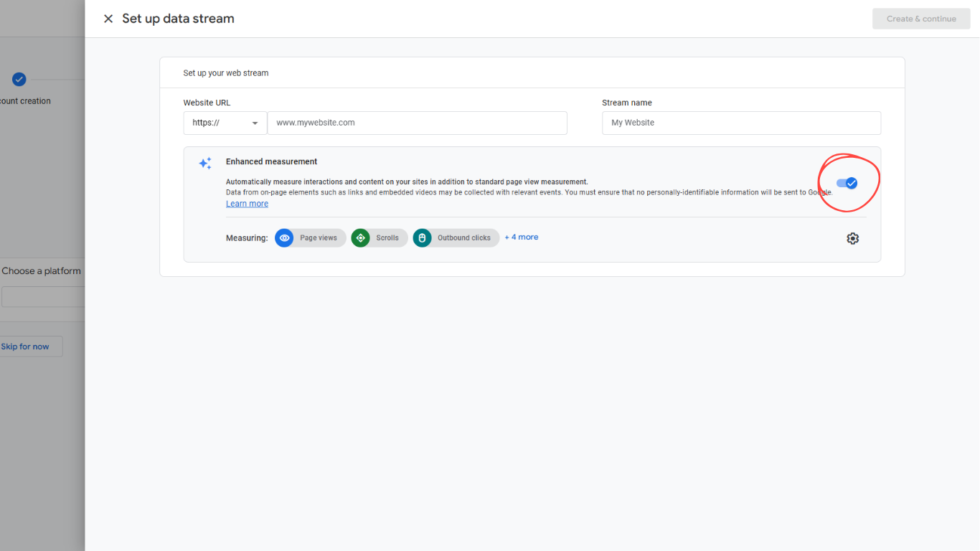Click the Website URL input field
Image resolution: width=980 pixels, height=551 pixels.
(x=417, y=123)
